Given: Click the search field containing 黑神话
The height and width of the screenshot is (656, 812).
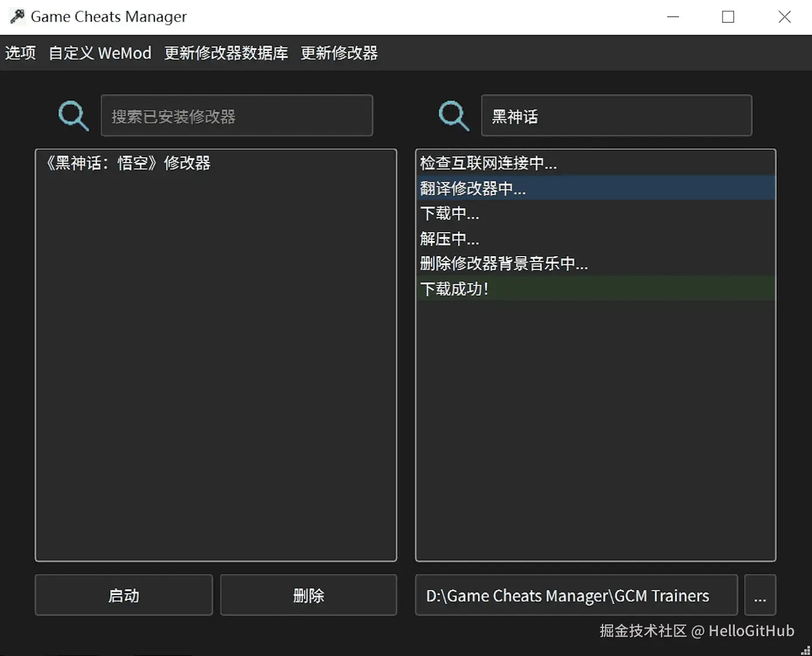Looking at the screenshot, I should click(x=617, y=116).
